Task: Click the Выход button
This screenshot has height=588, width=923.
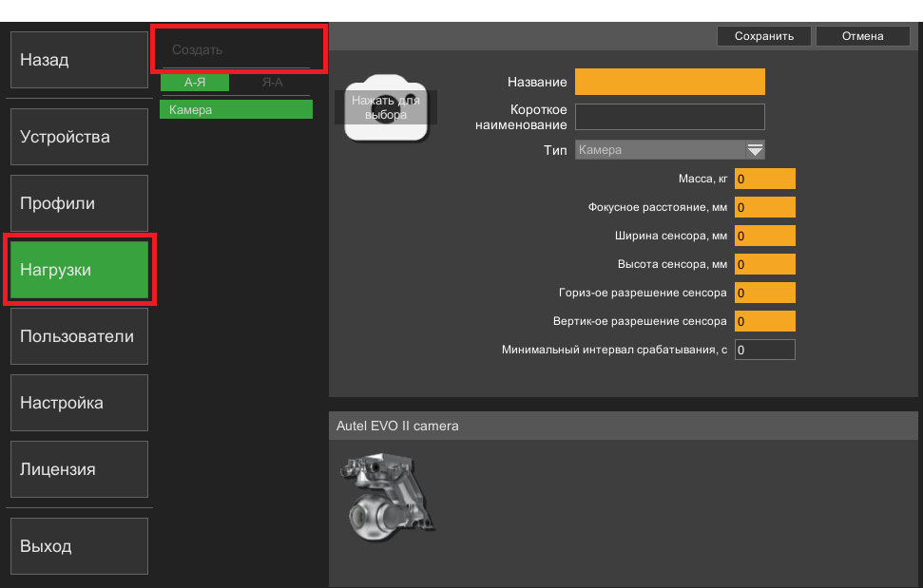Action: [80, 545]
